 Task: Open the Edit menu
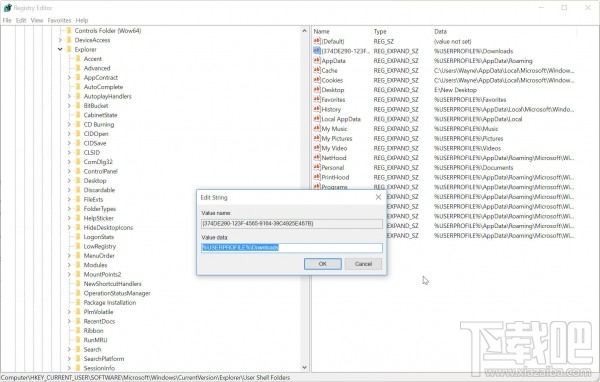pyautogui.click(x=21, y=20)
